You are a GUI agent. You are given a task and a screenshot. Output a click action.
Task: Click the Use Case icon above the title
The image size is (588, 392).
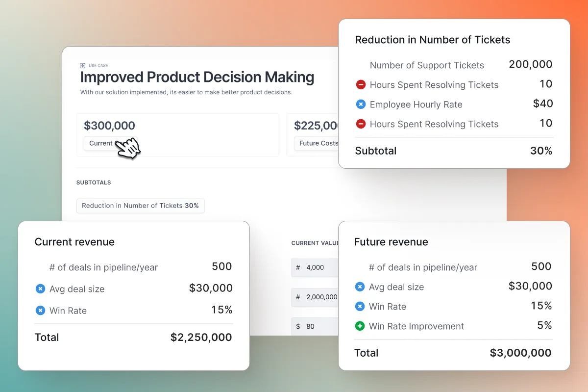(82, 65)
